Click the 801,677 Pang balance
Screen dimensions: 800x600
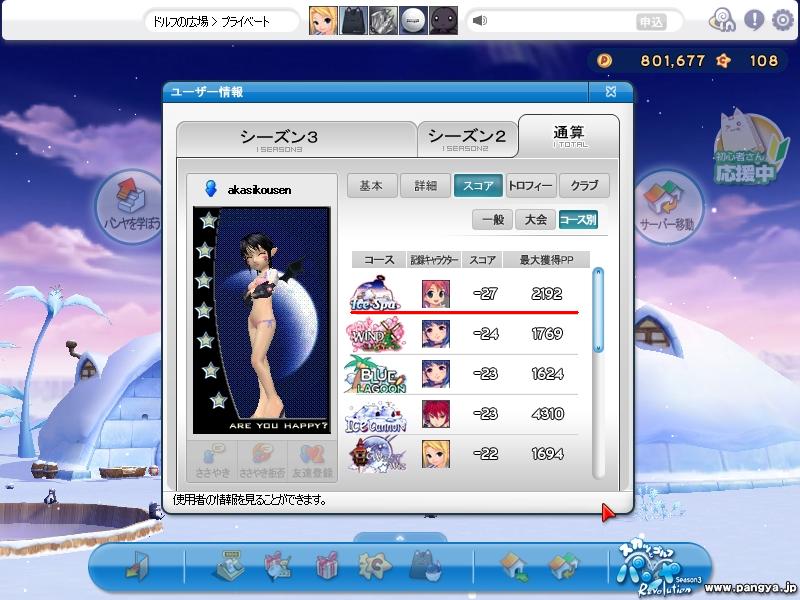(672, 61)
